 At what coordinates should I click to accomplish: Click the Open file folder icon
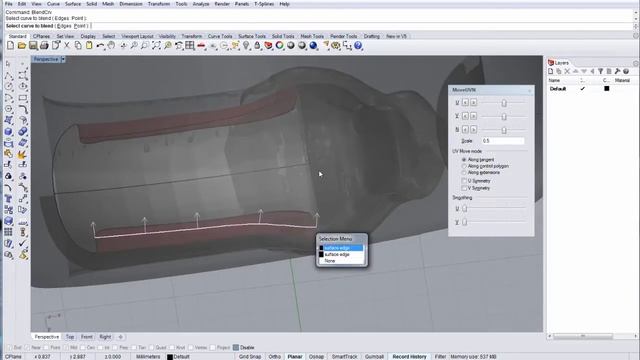22,46
